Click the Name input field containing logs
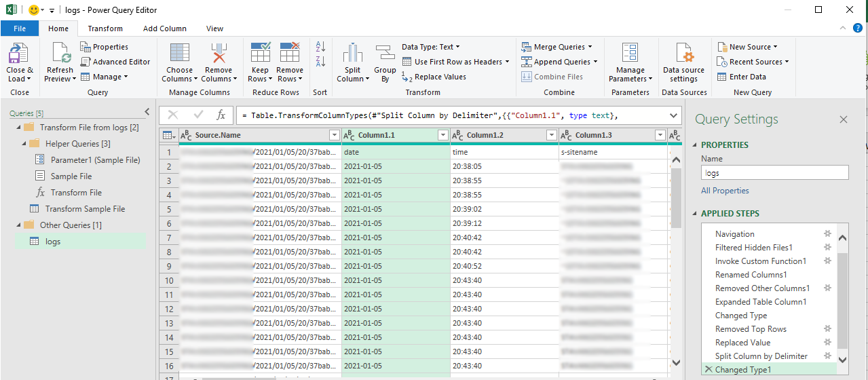This screenshot has width=868, height=380. [x=774, y=173]
